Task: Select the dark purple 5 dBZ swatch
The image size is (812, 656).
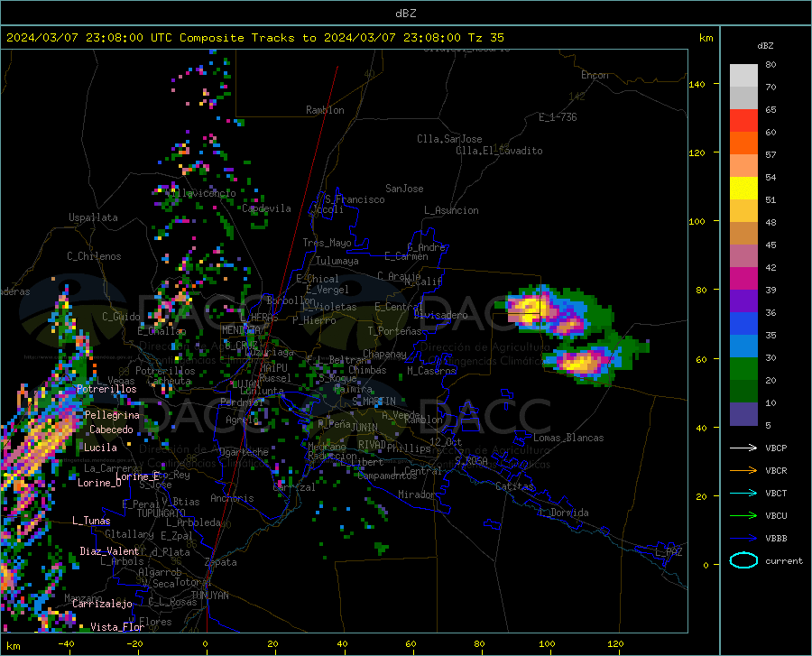Action: (743, 414)
